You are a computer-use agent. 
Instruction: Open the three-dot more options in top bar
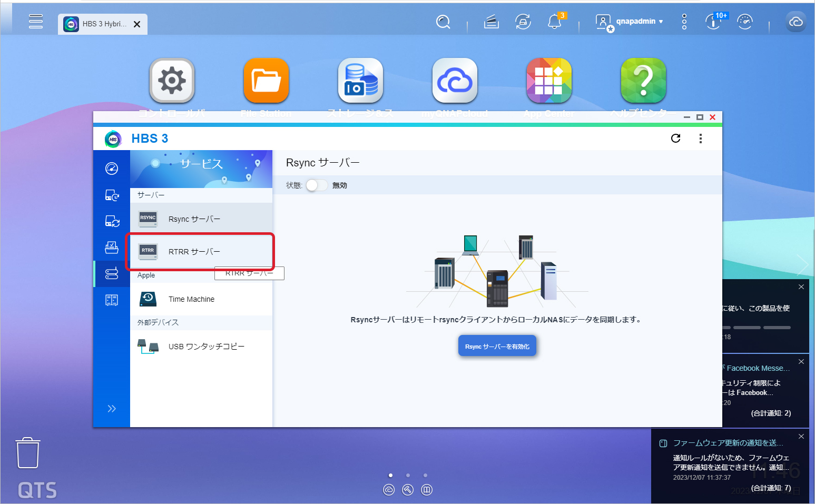coord(684,22)
